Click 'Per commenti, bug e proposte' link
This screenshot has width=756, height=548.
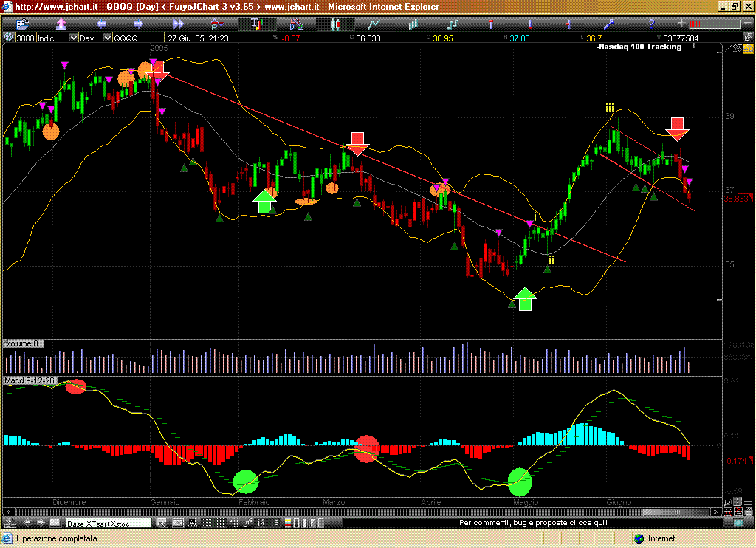click(x=532, y=523)
